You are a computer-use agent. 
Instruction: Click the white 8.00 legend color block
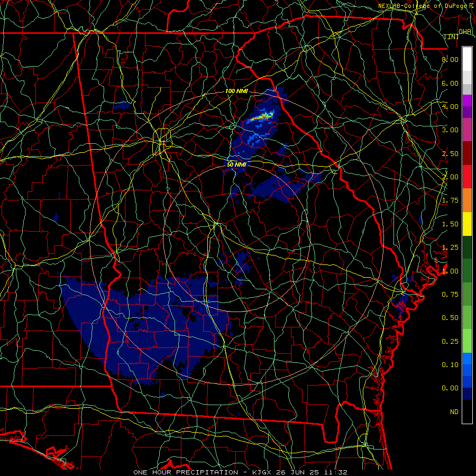[x=467, y=59]
